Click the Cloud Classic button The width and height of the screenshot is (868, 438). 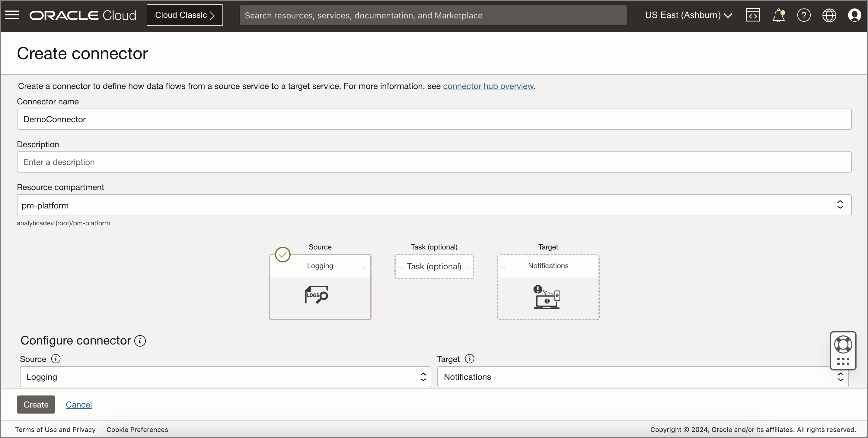(x=185, y=15)
